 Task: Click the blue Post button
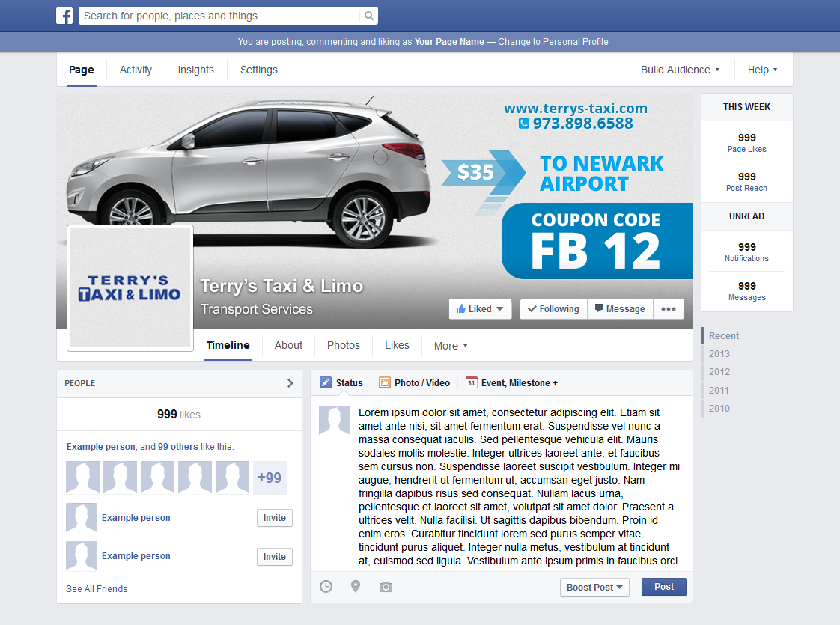tap(664, 587)
